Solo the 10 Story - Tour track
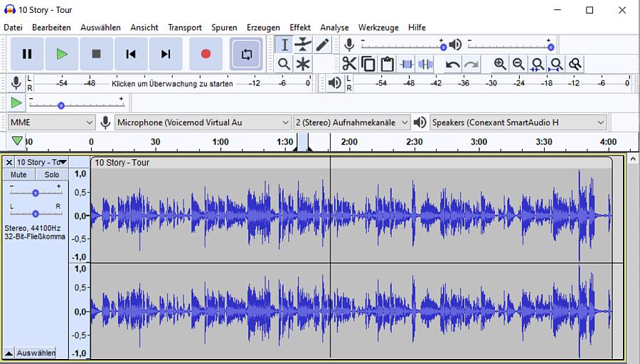 point(52,175)
